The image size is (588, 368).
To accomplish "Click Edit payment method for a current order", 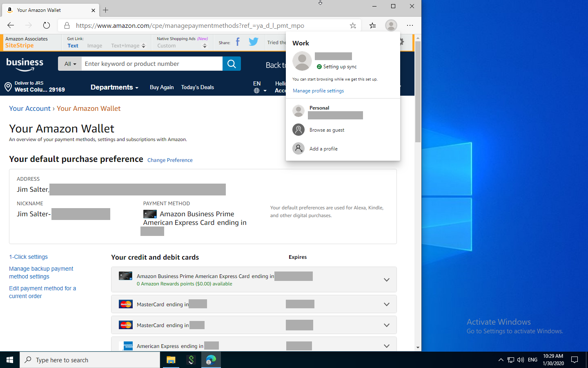I will (42, 292).
